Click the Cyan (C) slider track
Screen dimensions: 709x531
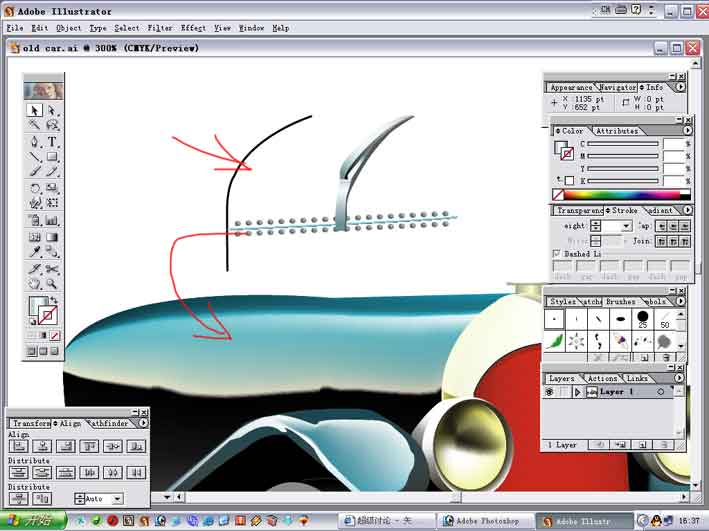click(623, 144)
